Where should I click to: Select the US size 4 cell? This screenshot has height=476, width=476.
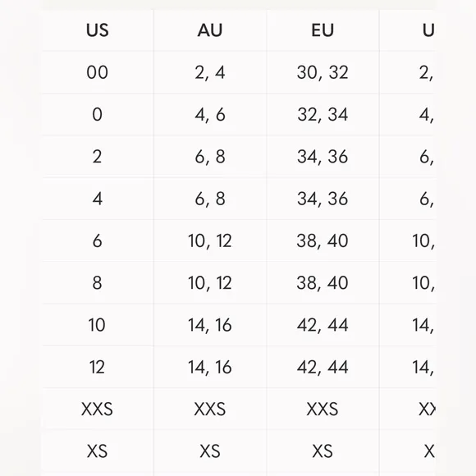(97, 199)
